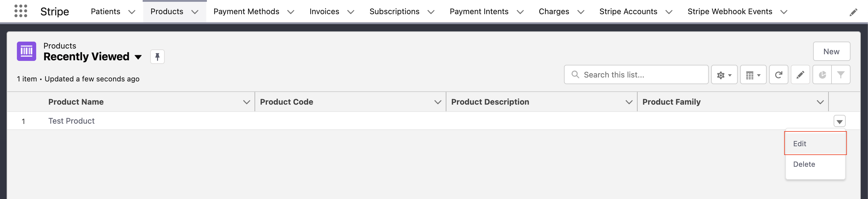The width and height of the screenshot is (868, 199).
Task: Expand the Patients tab chevron menu
Action: [x=132, y=12]
